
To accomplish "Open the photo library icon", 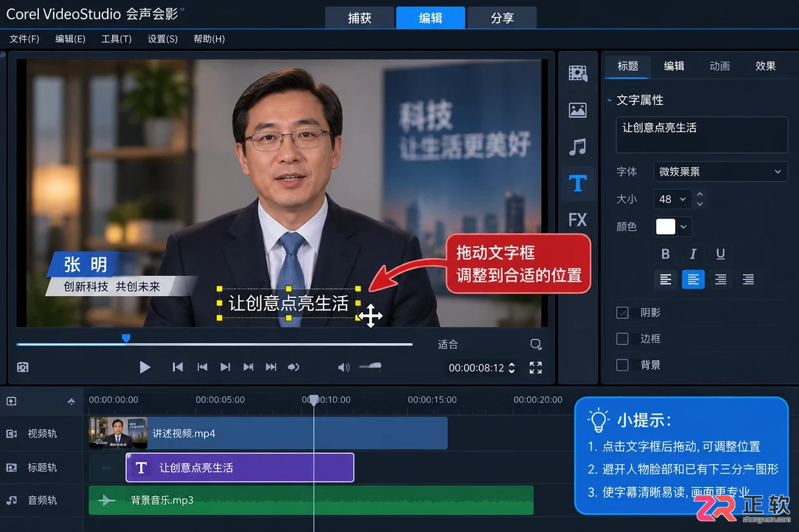I will pos(578,110).
